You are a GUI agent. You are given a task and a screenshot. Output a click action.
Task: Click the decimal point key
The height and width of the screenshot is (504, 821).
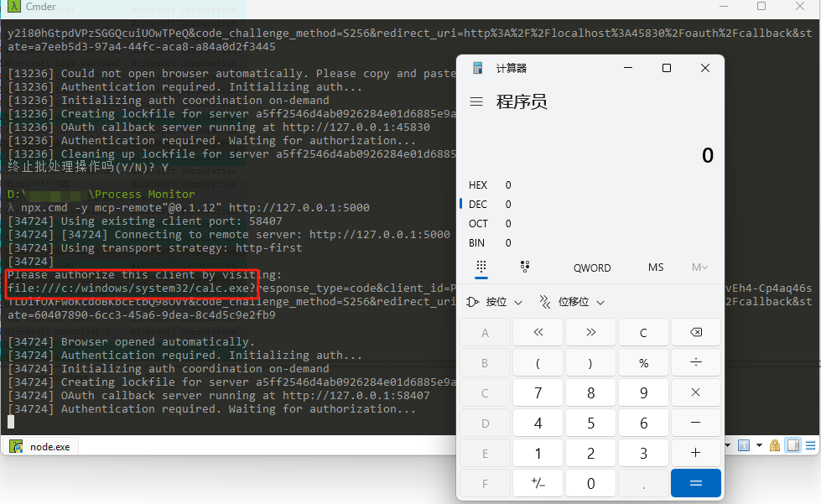click(643, 483)
